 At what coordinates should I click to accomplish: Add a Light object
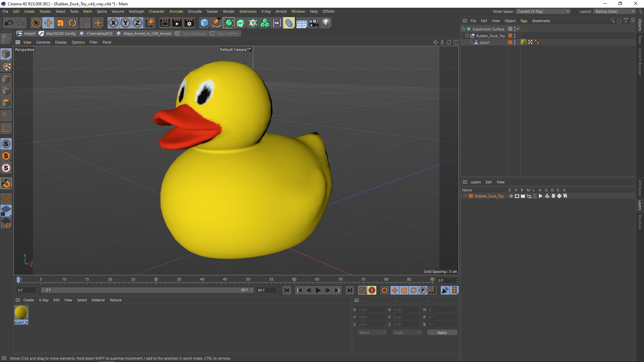click(326, 23)
